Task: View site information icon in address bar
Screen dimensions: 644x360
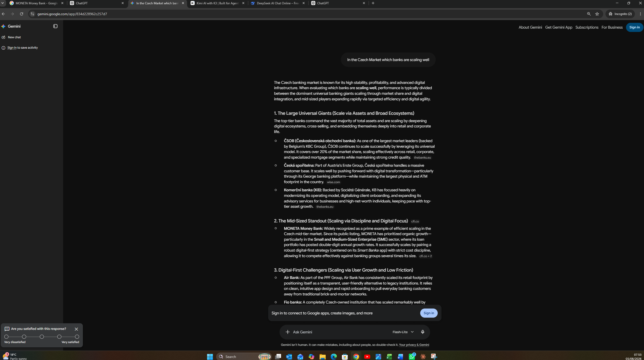Action: coord(32,14)
